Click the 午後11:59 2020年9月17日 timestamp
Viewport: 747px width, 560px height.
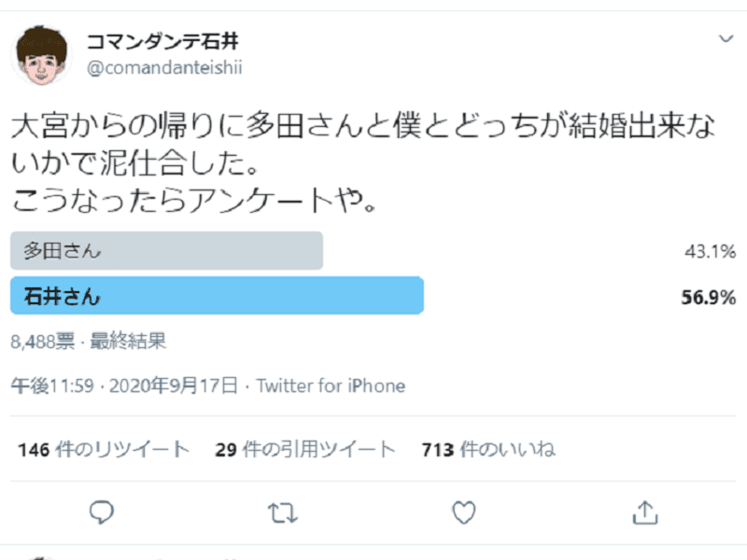tap(124, 385)
